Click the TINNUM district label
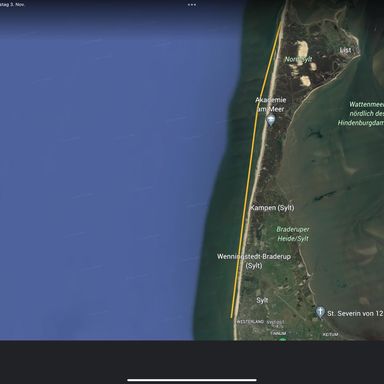Viewport: 384px width, 384px height. pos(278,333)
